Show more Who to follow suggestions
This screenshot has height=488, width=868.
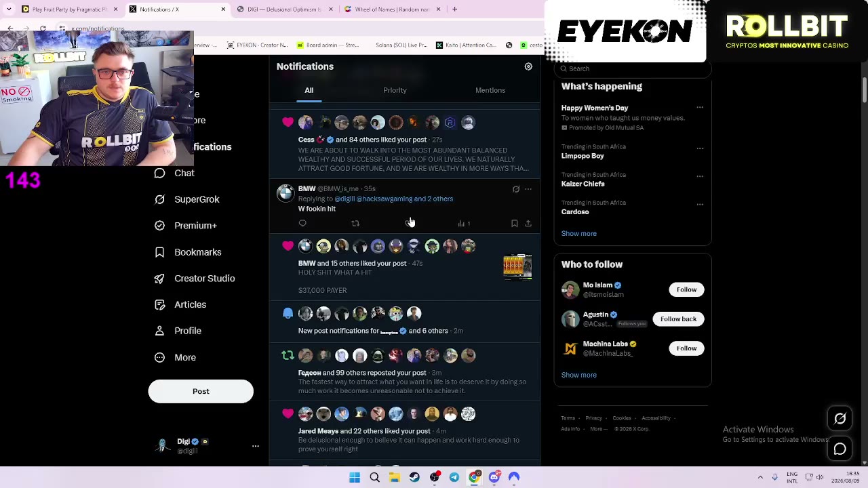[579, 375]
